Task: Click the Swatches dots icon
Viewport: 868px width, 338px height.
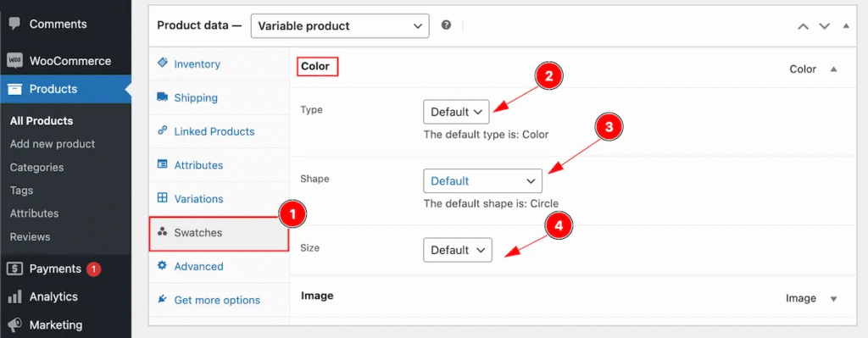Action: (x=162, y=232)
